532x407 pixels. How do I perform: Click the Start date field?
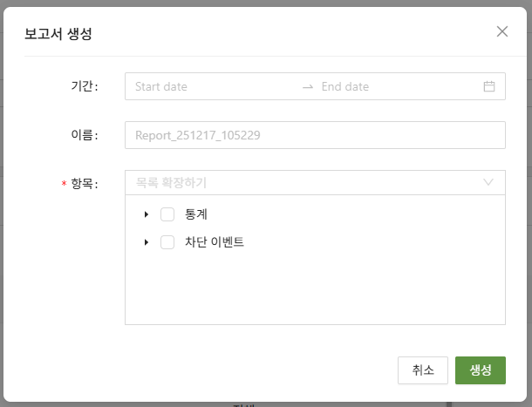209,86
